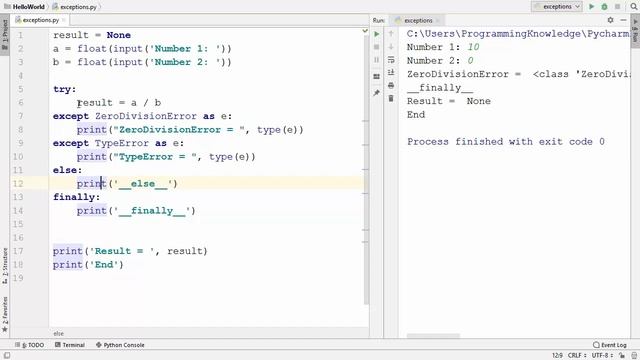
Task: Select the exceptions tab in Run panel
Action: point(418,20)
